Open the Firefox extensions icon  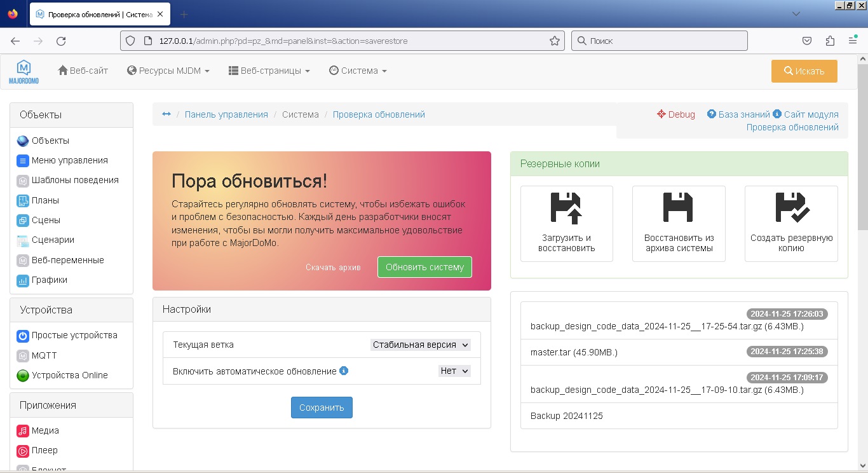[830, 41]
